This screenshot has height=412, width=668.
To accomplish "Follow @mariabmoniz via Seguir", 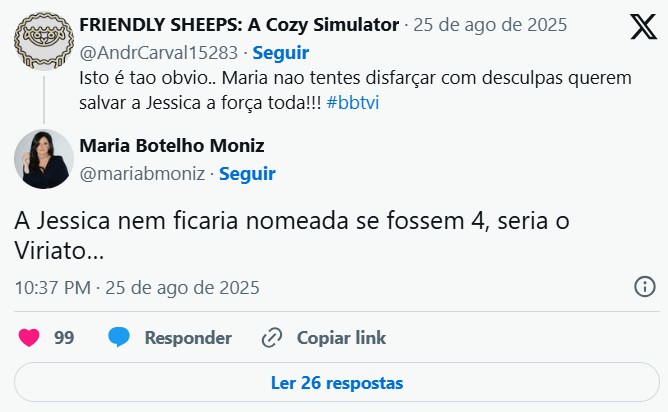I will [247, 174].
